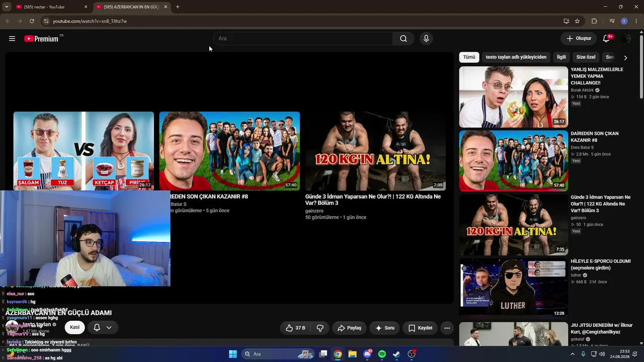Open end-screen ŞALGAM TUZ VS thumbnail
Image resolution: width=644 pixels, height=362 pixels.
click(x=84, y=151)
